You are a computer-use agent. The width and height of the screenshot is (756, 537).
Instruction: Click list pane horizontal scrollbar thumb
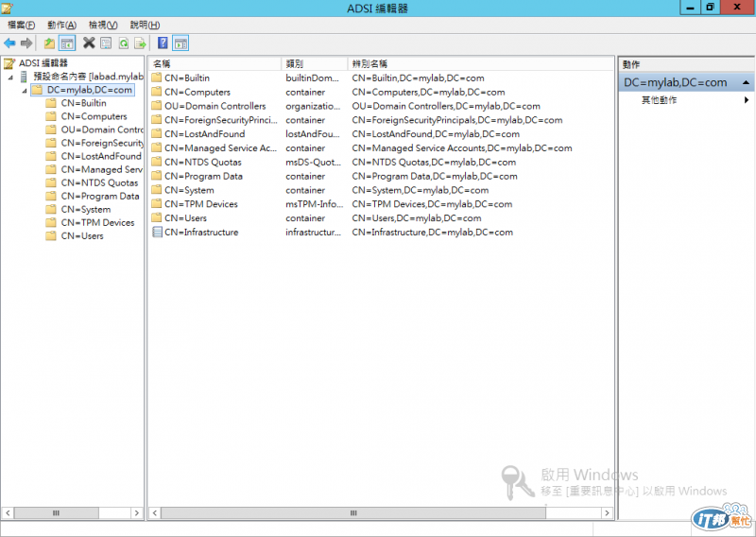[353, 512]
